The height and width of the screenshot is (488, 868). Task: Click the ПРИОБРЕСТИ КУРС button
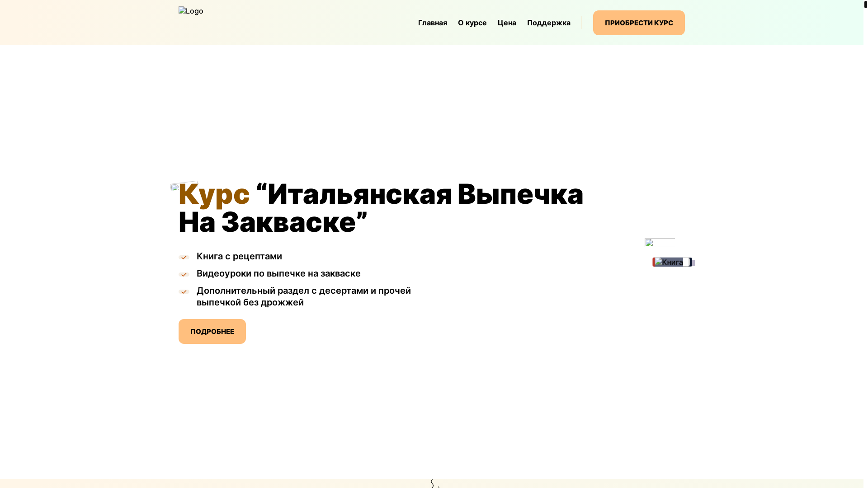[639, 23]
